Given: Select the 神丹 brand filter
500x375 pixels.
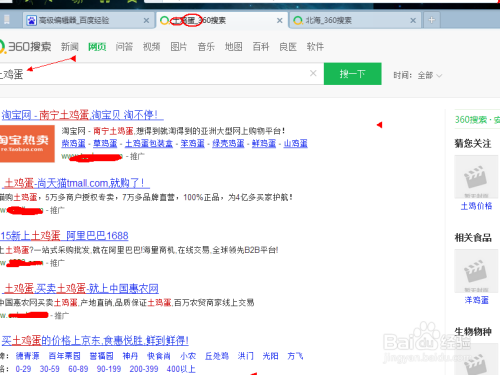Looking at the screenshot, I should (130, 356).
